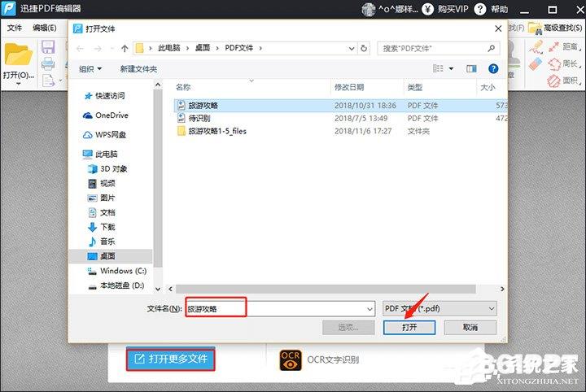Open the 组织 dropdown menu

pos(90,69)
